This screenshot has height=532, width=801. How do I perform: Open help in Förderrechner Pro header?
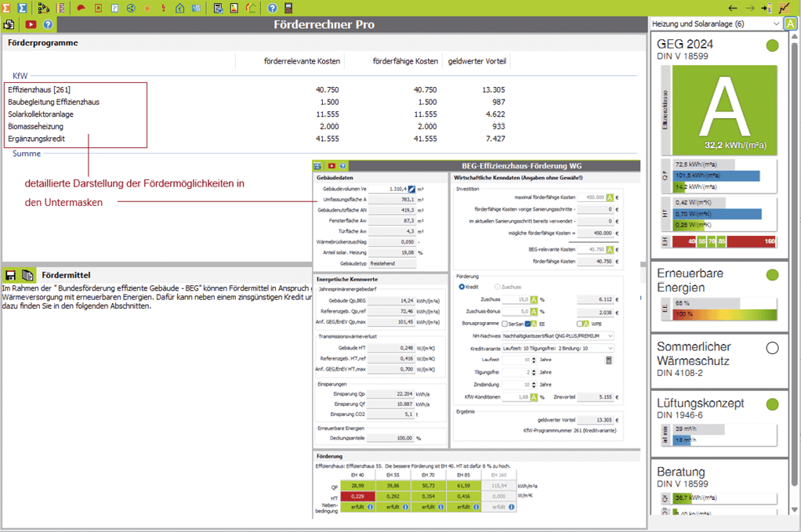point(48,24)
